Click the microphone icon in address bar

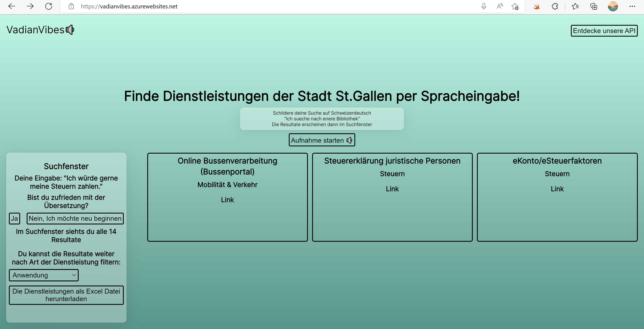coord(484,6)
